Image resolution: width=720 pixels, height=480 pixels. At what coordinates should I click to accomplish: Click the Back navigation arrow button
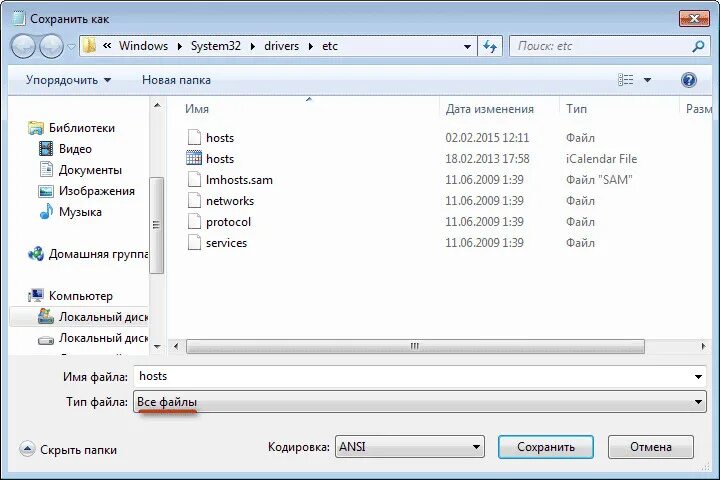pyautogui.click(x=23, y=46)
